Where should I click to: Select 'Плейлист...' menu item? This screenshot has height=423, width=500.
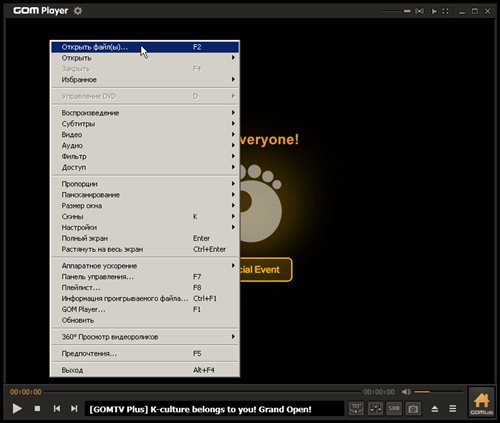(145, 287)
